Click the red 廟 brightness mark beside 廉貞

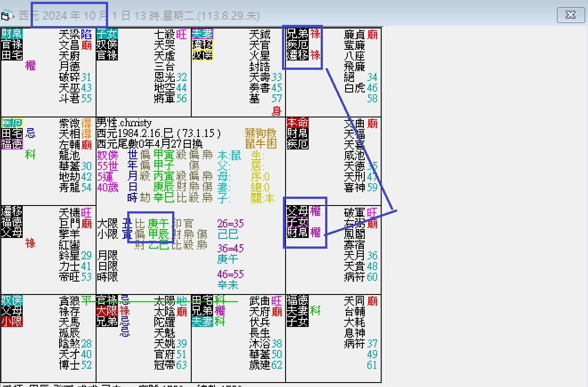[x=372, y=34]
